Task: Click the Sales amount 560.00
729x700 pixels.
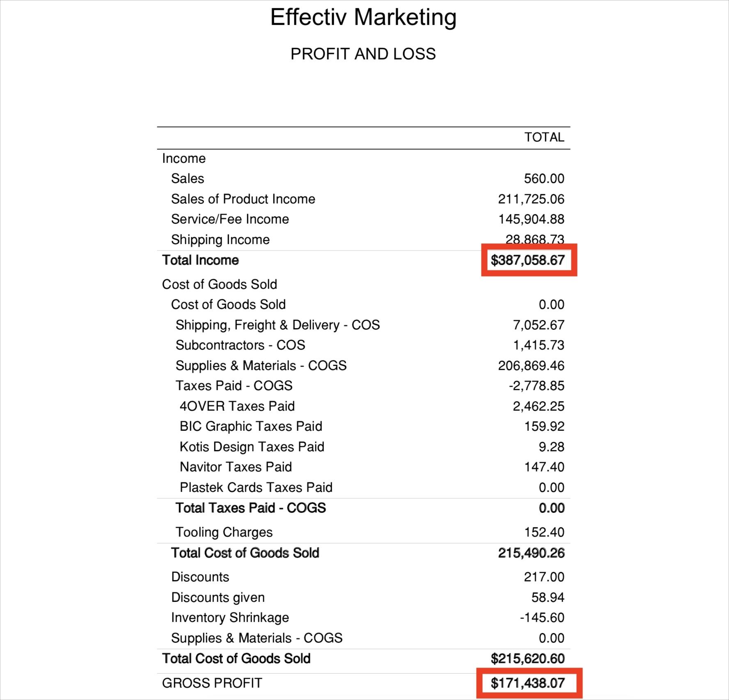Action: [x=544, y=178]
